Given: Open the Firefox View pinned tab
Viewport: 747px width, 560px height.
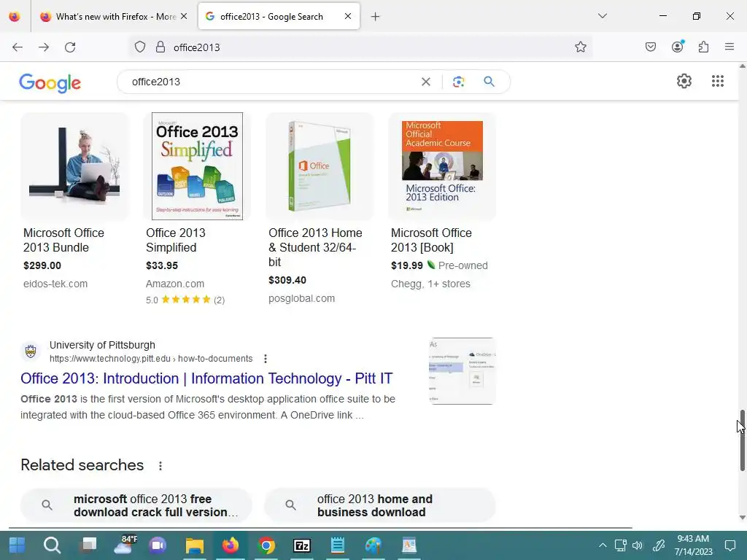Looking at the screenshot, I should tap(15, 17).
